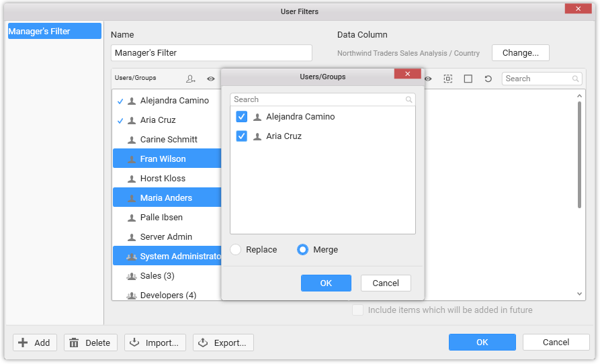Click the Search field in Users/Groups dialog

pos(318,99)
